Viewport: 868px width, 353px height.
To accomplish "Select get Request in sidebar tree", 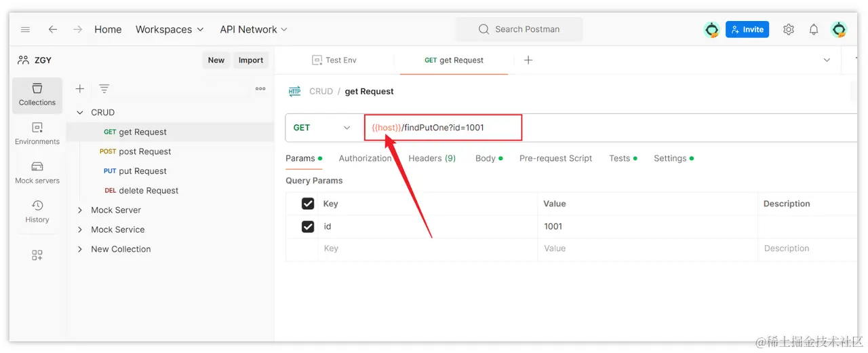I will (170, 132).
